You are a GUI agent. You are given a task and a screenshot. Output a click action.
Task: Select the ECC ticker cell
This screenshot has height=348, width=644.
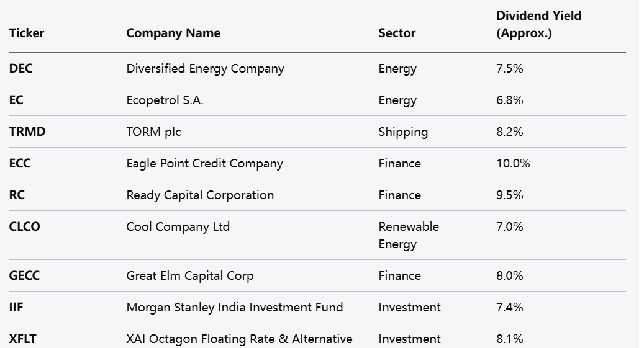point(20,164)
